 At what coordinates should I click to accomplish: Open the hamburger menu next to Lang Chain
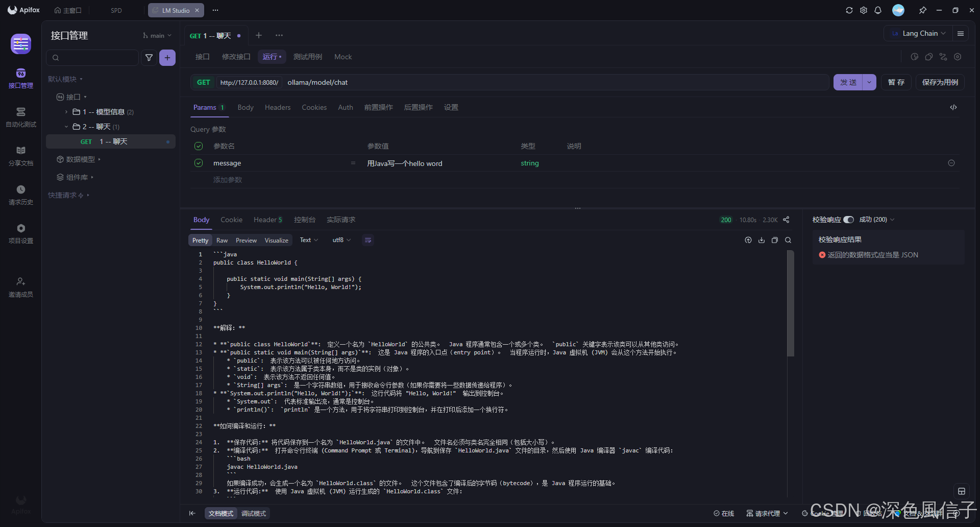pos(961,33)
